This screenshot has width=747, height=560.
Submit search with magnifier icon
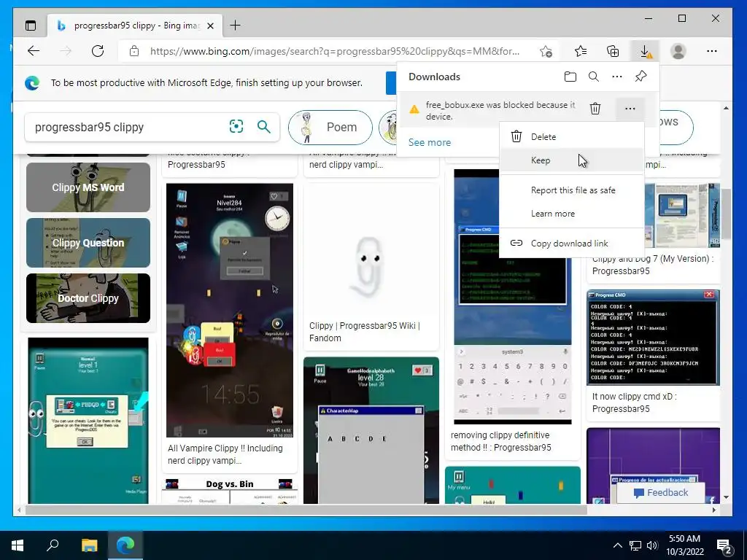click(x=263, y=127)
